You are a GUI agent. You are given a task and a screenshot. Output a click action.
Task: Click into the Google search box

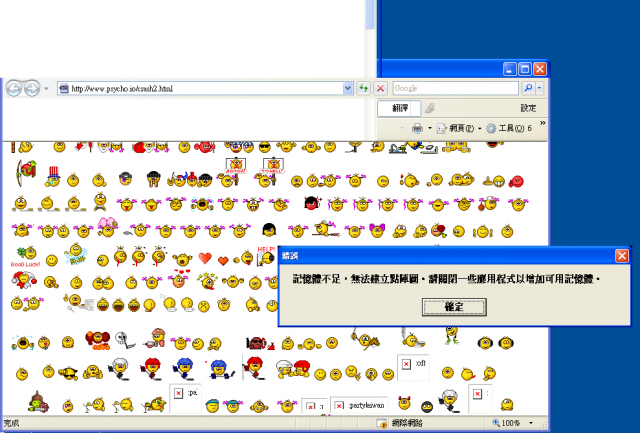[456, 88]
